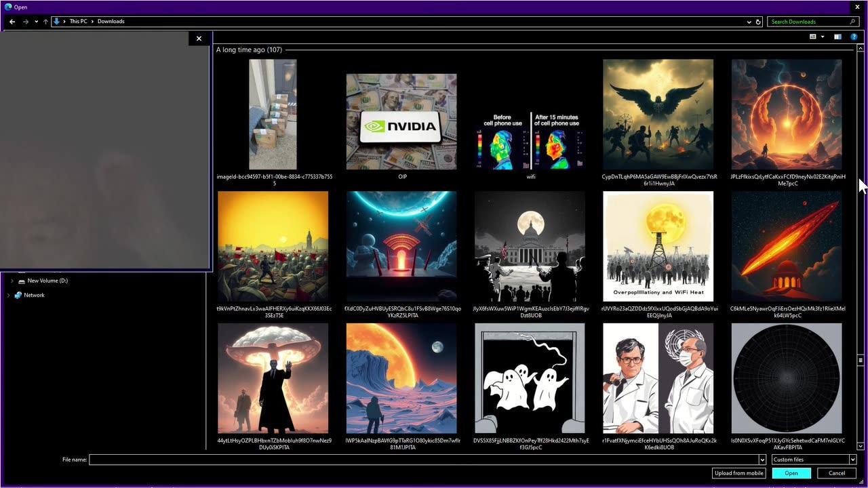Screen dimensions: 868x488
Task: Click the magnifier icon in search box
Action: [854, 22]
